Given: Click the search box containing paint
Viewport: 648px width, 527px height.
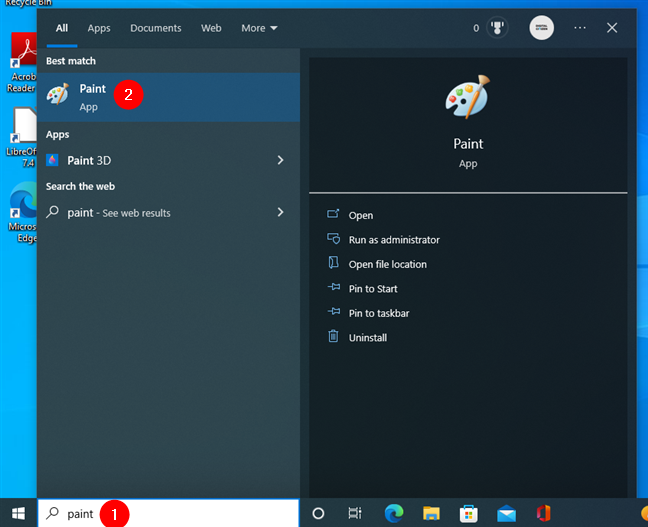Looking at the screenshot, I should (168, 513).
